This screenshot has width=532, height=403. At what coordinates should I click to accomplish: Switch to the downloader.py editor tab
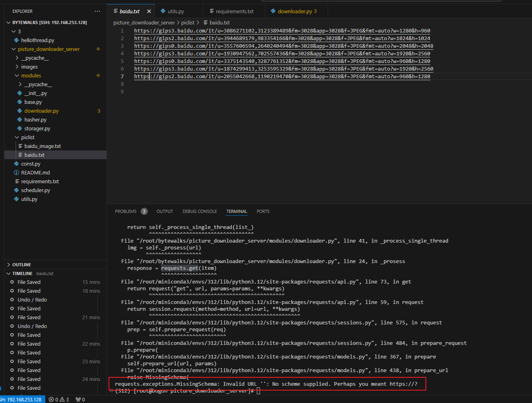[297, 11]
